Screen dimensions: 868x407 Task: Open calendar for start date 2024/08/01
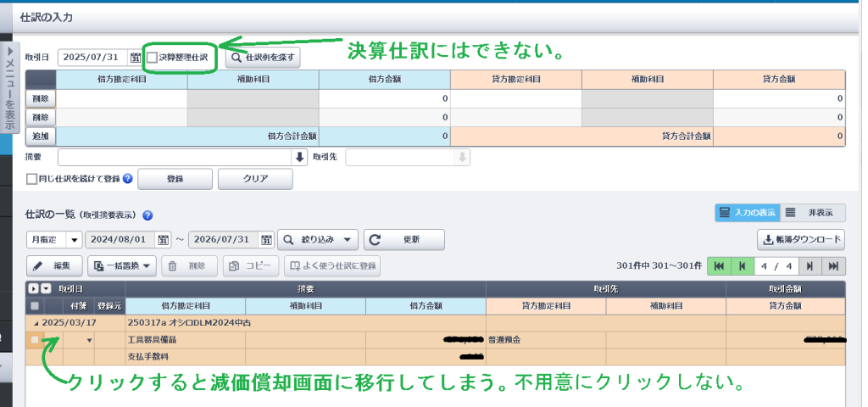click(x=164, y=240)
